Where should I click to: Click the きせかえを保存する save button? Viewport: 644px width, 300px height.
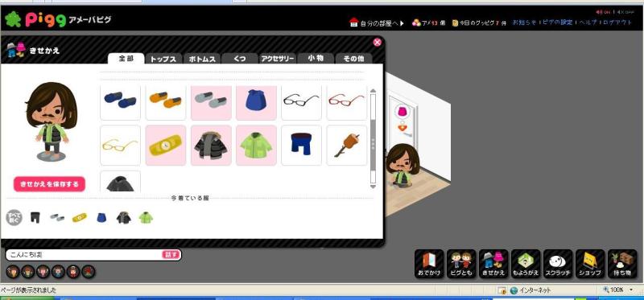pos(49,184)
